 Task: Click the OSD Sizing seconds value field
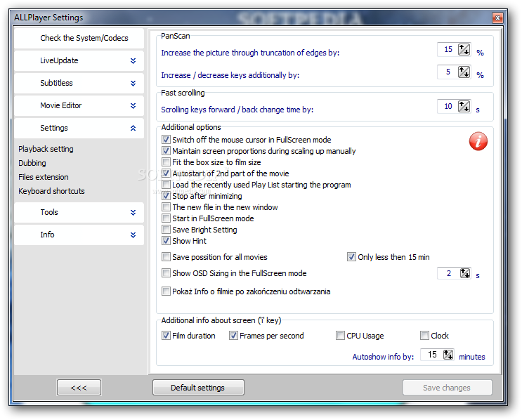coord(448,273)
